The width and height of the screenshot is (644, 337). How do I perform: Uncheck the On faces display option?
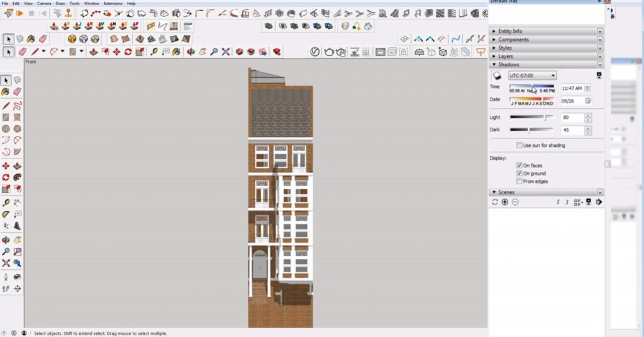pos(519,165)
